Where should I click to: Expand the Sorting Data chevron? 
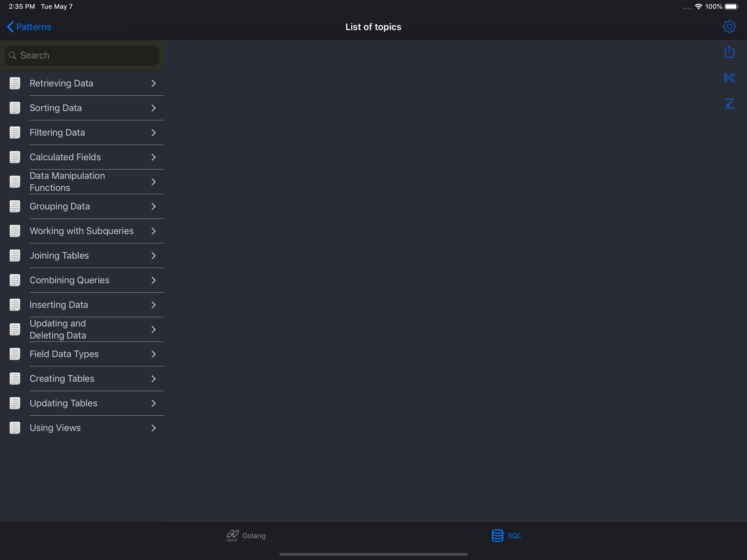tap(153, 108)
